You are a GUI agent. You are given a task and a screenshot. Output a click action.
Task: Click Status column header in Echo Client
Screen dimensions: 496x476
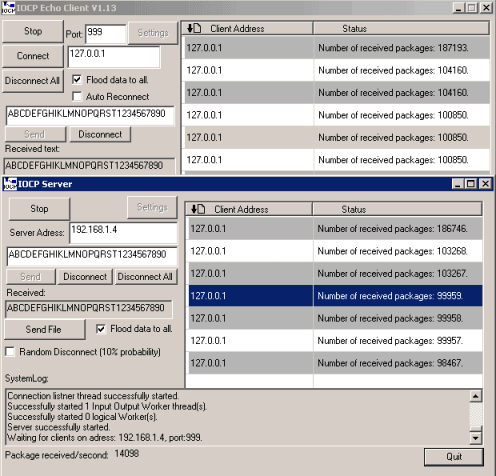coord(401,29)
